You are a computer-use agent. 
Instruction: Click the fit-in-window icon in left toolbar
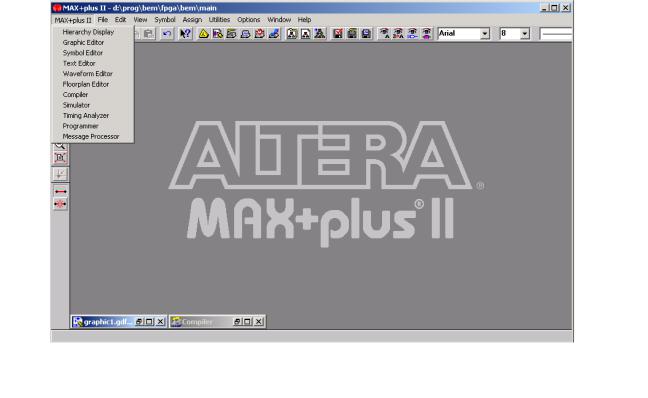coord(60,157)
